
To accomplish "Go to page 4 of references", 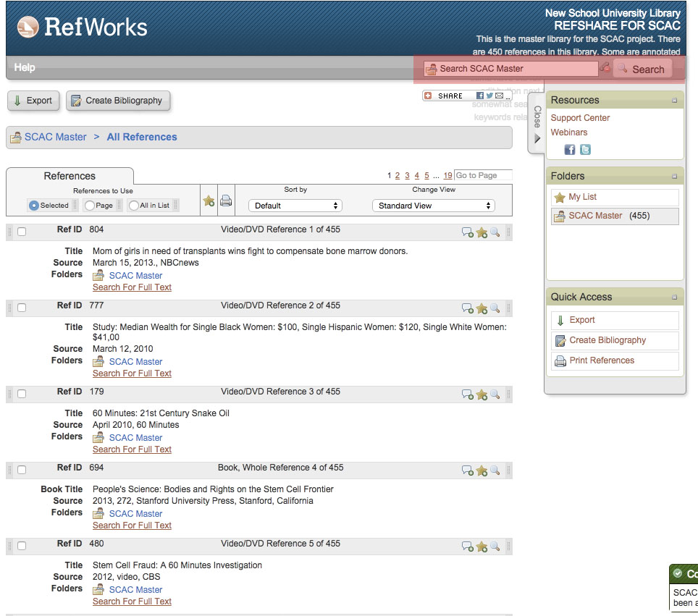I will [417, 175].
